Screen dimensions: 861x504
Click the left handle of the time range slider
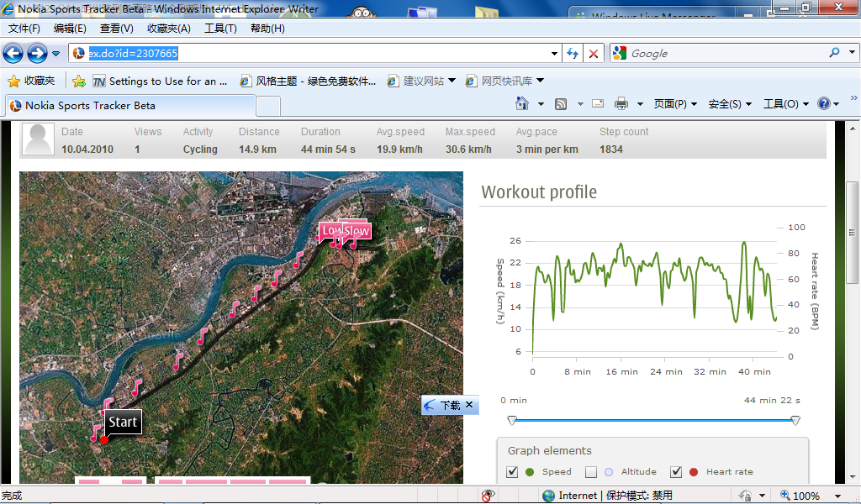click(512, 421)
